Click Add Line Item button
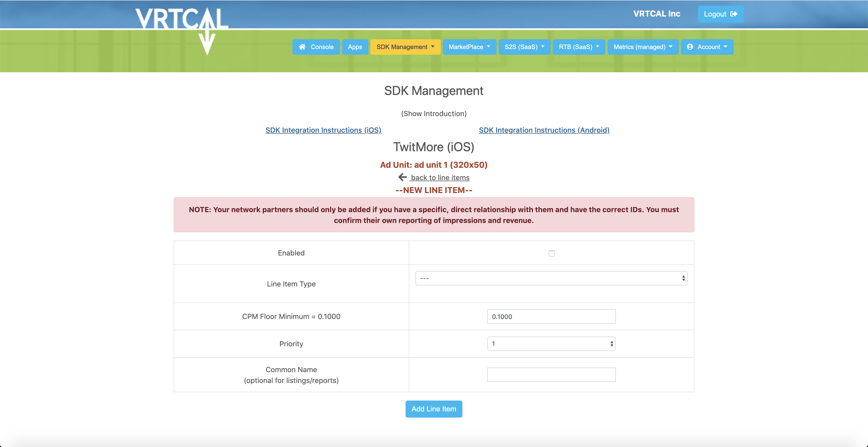 click(x=434, y=409)
